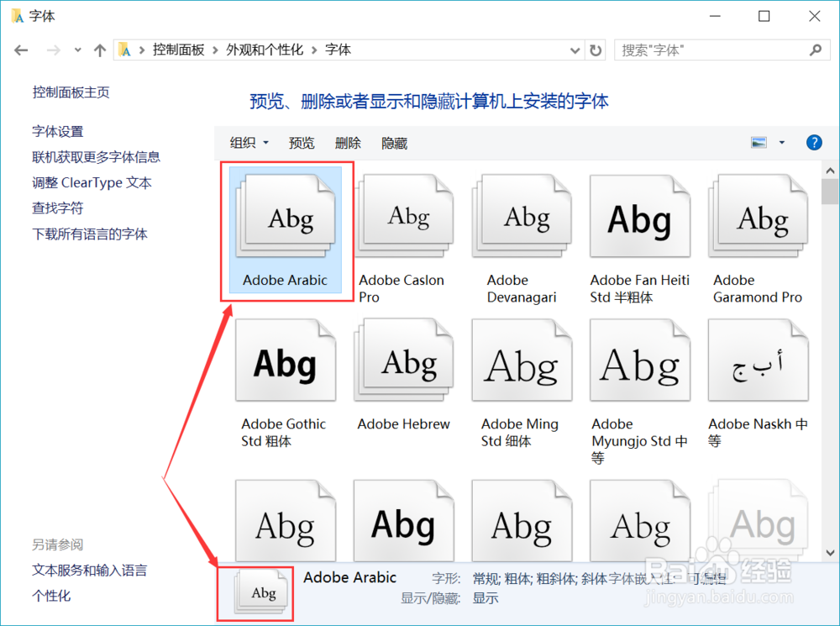Screen dimensions: 840x626
Task: Click 隐藏 in the toolbar
Action: click(394, 143)
